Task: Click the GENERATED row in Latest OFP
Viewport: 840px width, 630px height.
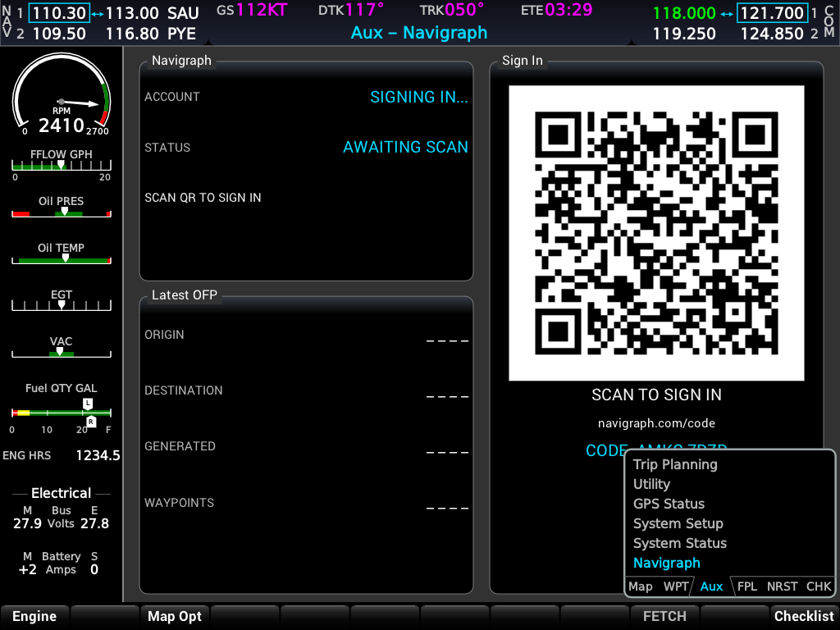Action: tap(307, 446)
